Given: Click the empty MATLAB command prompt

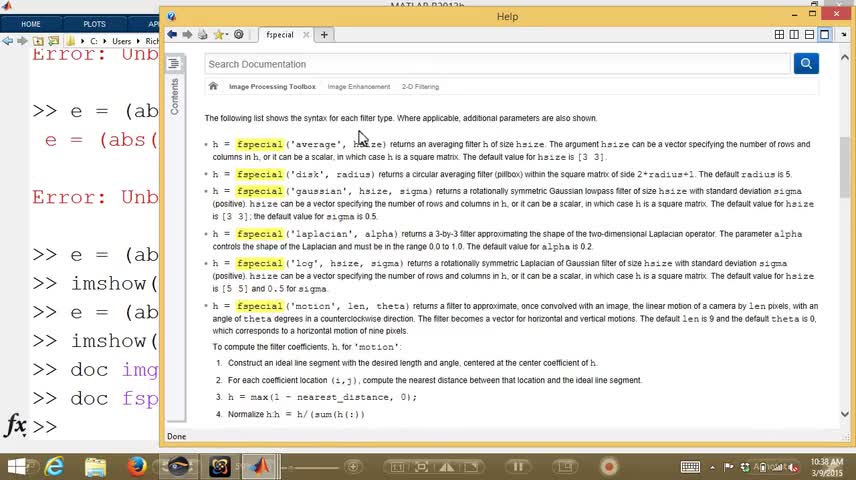Looking at the screenshot, I should pos(98,426).
